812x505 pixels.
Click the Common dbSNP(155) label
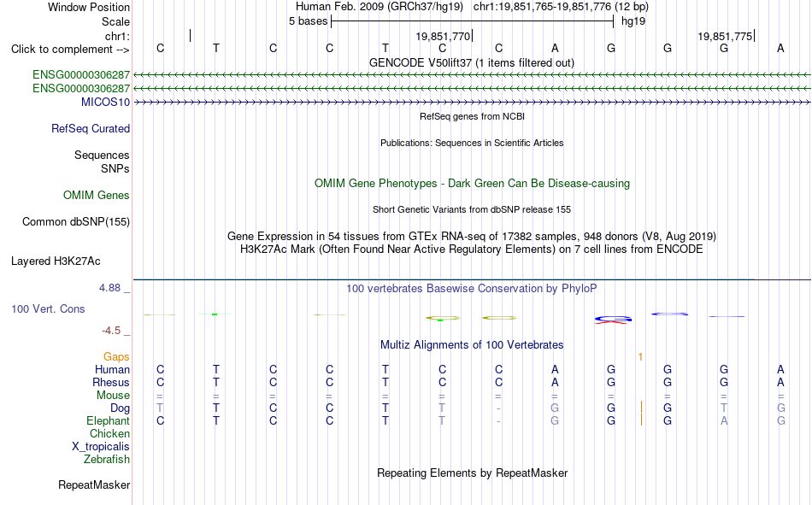76,221
